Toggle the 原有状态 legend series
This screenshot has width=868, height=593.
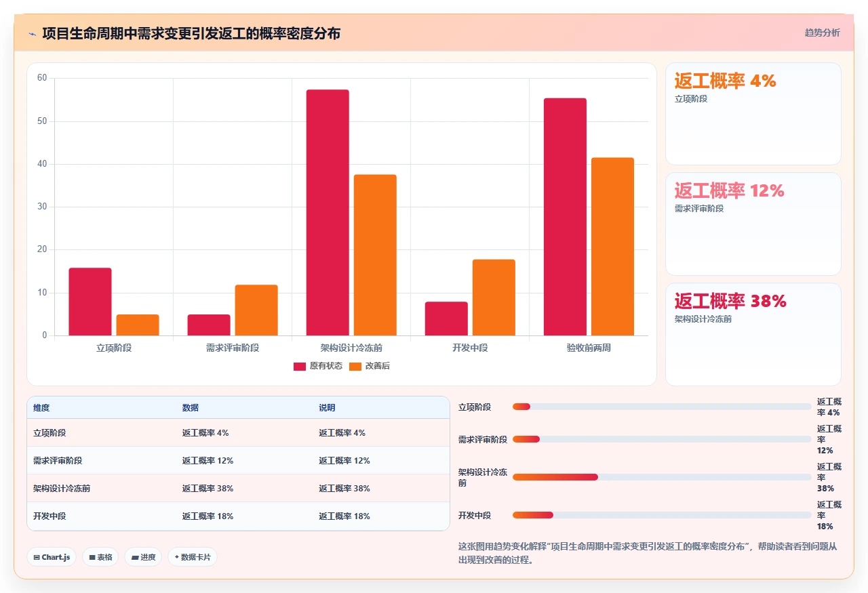pyautogui.click(x=317, y=366)
